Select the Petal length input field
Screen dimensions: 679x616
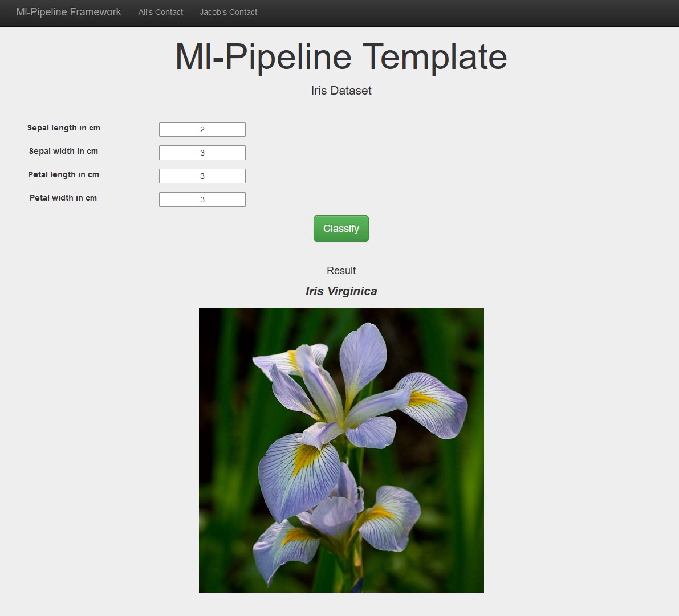pos(202,176)
